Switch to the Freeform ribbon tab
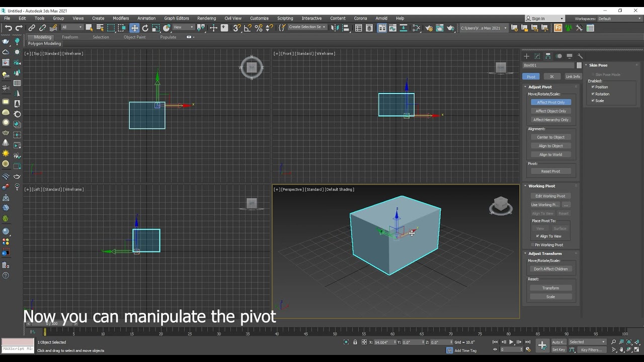The image size is (644, 362). 70,37
